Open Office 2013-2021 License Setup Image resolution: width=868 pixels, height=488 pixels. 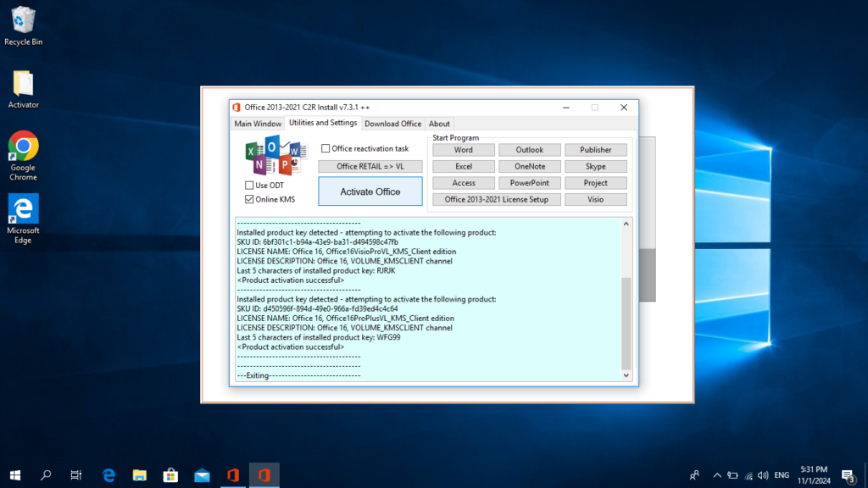point(497,200)
